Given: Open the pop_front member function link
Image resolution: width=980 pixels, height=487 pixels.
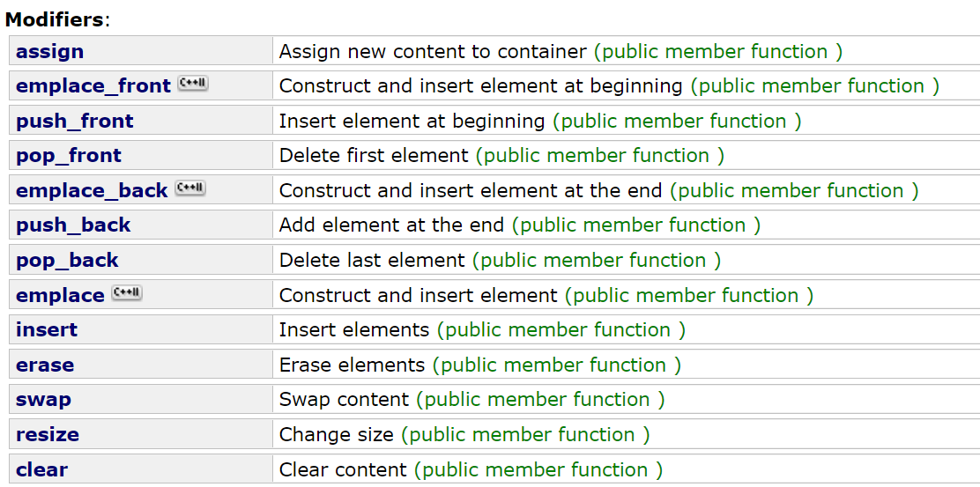Looking at the screenshot, I should pyautogui.click(x=69, y=156).
